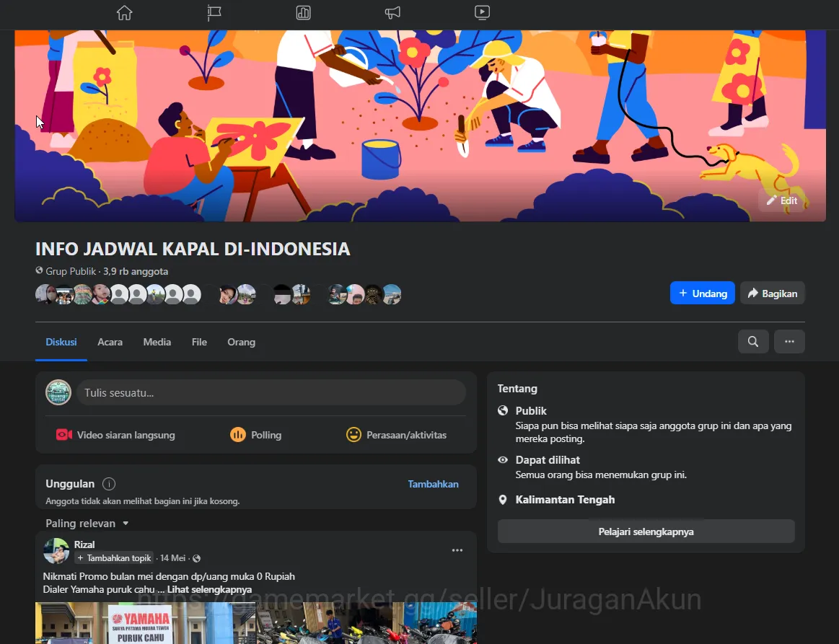Click the group title INFO JADWAL KAPAL DI-INDONESIA
The image size is (839, 644).
point(193,249)
